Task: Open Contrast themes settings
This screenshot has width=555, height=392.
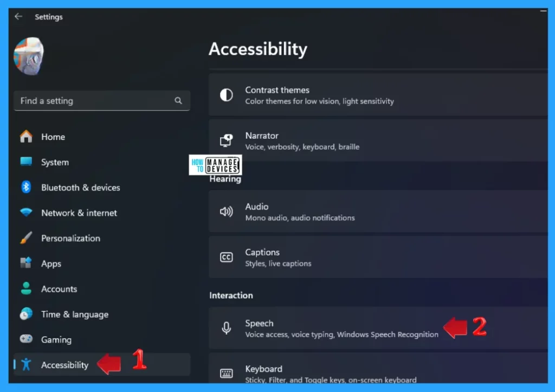Action: click(378, 95)
